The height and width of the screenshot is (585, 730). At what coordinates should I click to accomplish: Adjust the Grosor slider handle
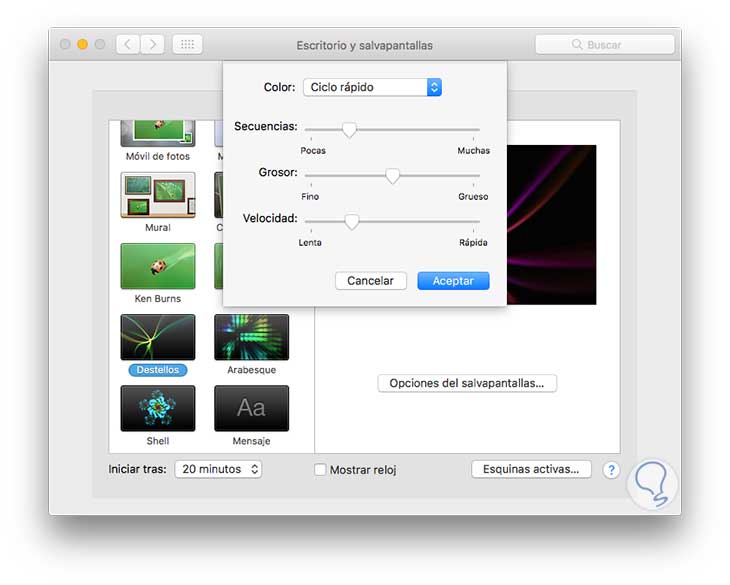392,176
